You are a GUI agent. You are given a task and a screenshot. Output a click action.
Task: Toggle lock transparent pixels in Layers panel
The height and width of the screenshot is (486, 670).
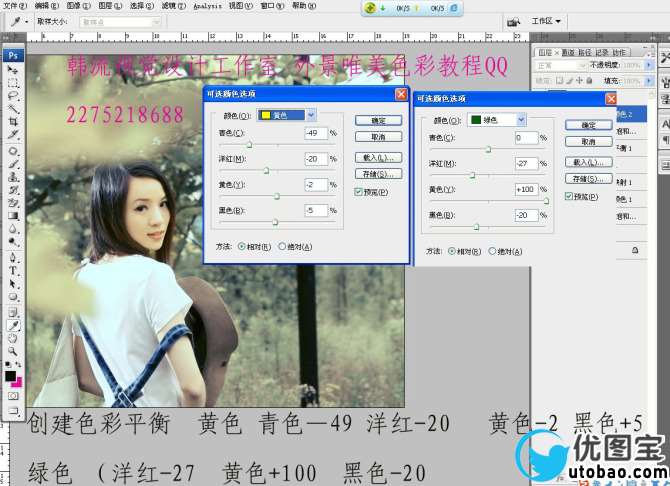[x=559, y=80]
